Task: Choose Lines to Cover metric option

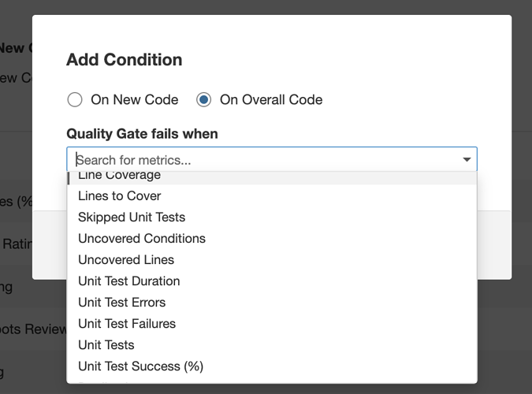Action: [x=119, y=195]
